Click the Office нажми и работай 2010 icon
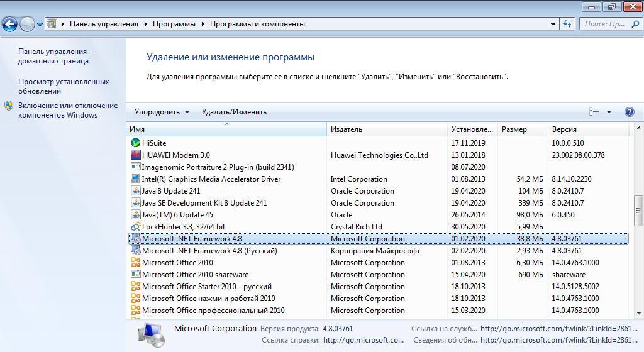This screenshot has width=644, height=352. coord(136,298)
